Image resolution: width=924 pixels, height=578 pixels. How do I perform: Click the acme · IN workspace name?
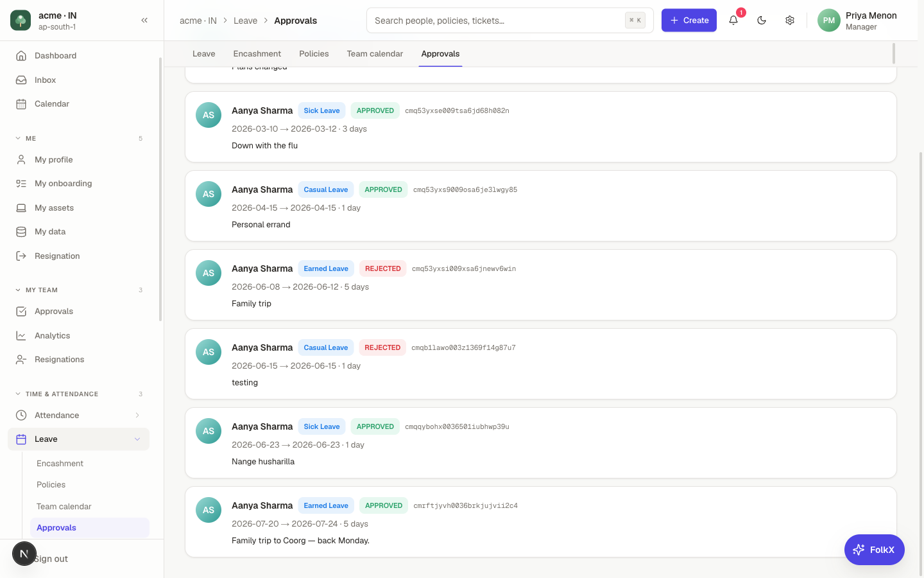click(57, 15)
